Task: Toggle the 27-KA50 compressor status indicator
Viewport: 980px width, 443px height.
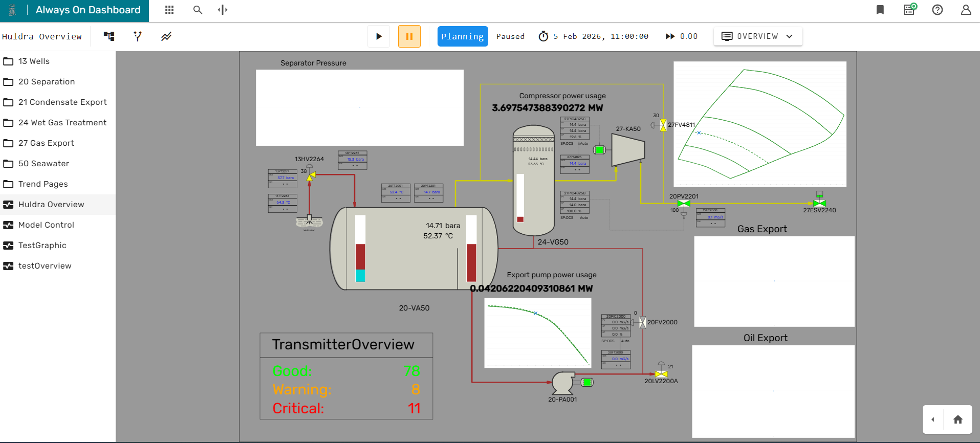Action: click(599, 150)
